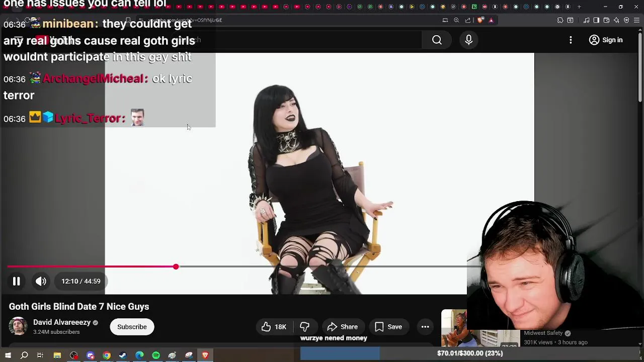Click the 3.24M subscribers text
644x362 pixels.
tap(56, 332)
